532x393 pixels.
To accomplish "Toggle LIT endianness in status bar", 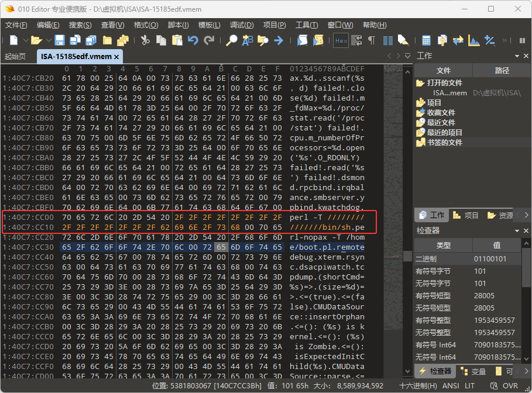I will [x=470, y=386].
